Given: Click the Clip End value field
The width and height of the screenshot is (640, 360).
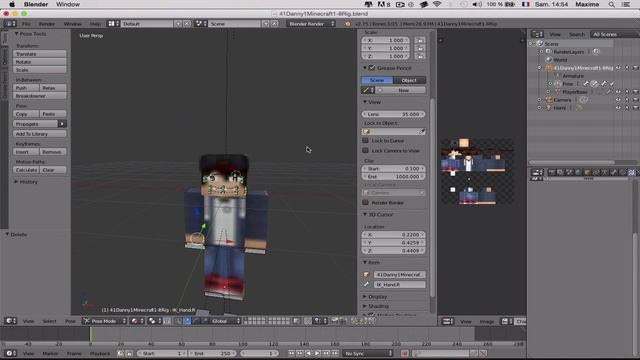Looking at the screenshot, I should [x=393, y=177].
